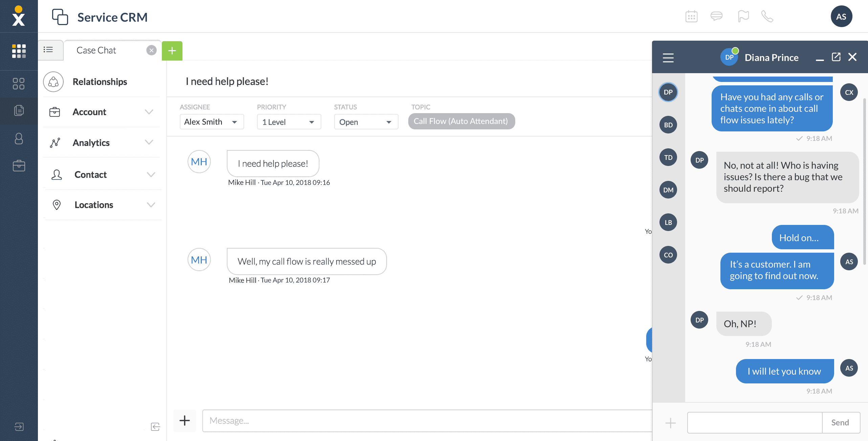Add new tab with green plus button
The width and height of the screenshot is (868, 441).
coord(172,51)
